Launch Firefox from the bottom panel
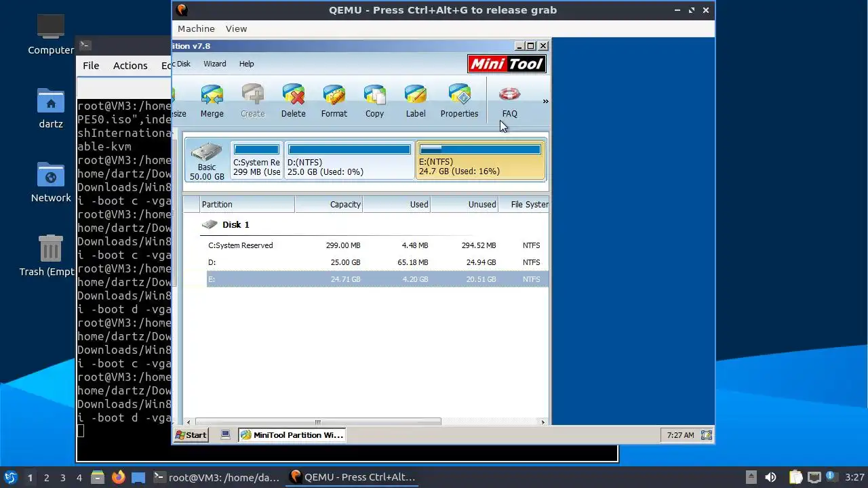The image size is (868, 488). [x=119, y=477]
